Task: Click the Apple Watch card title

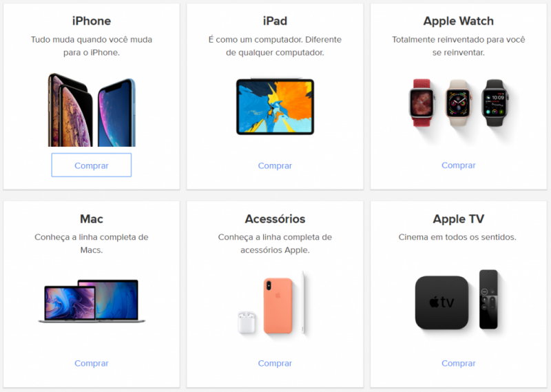Action: coord(458,21)
